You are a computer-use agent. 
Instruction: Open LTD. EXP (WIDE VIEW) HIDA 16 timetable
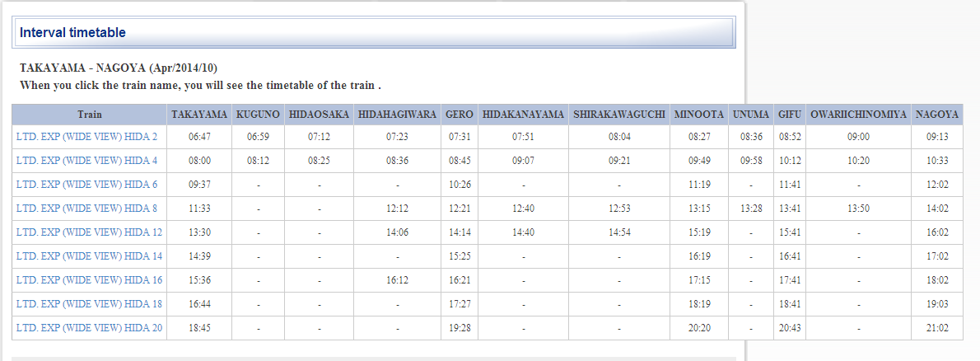[x=90, y=279]
